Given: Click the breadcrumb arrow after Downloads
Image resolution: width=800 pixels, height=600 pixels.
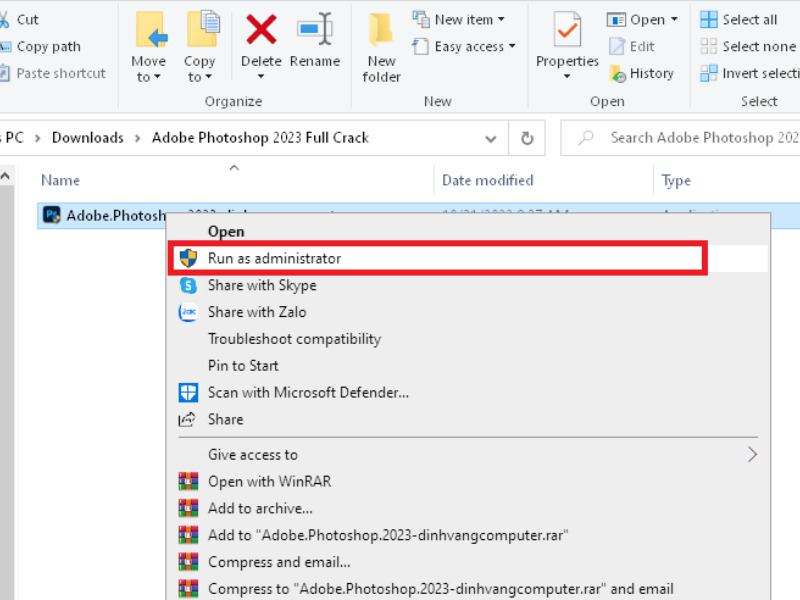Looking at the screenshot, I should [137, 138].
